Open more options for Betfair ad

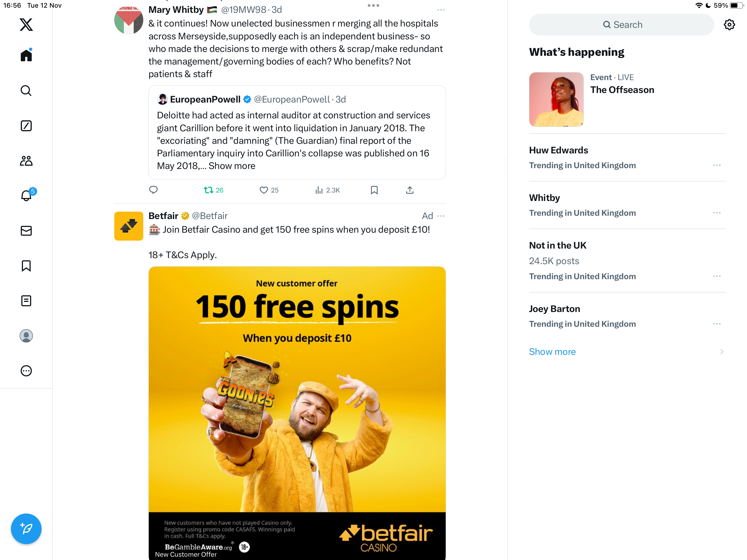point(441,216)
